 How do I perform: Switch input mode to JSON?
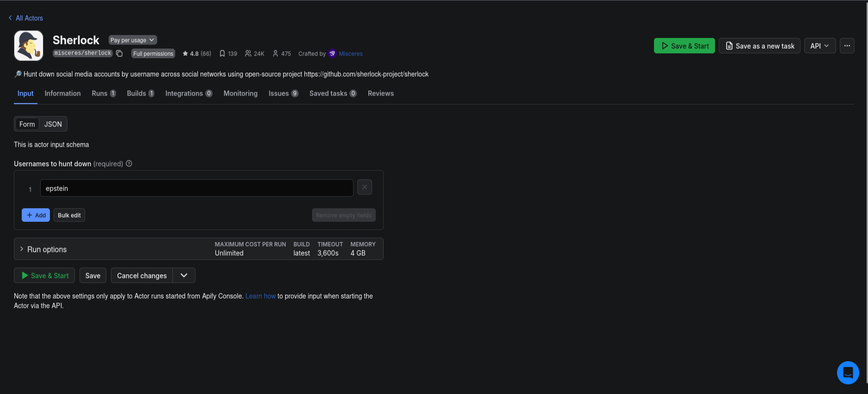tap(53, 124)
